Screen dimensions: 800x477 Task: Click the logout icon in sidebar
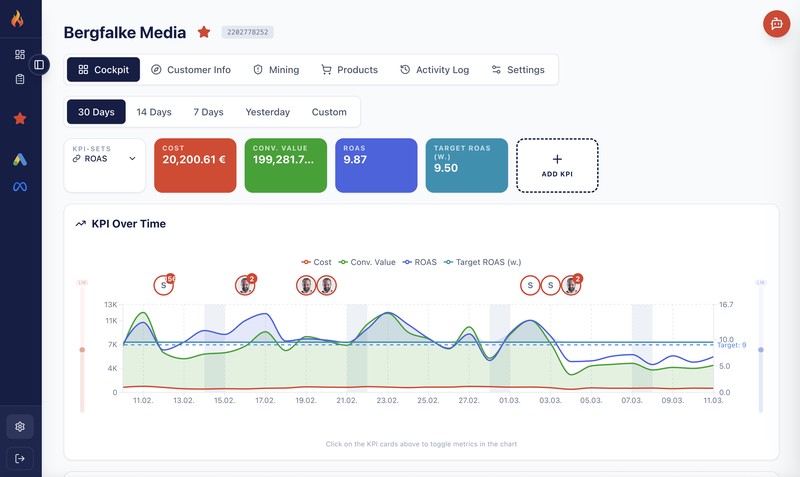tap(20, 458)
